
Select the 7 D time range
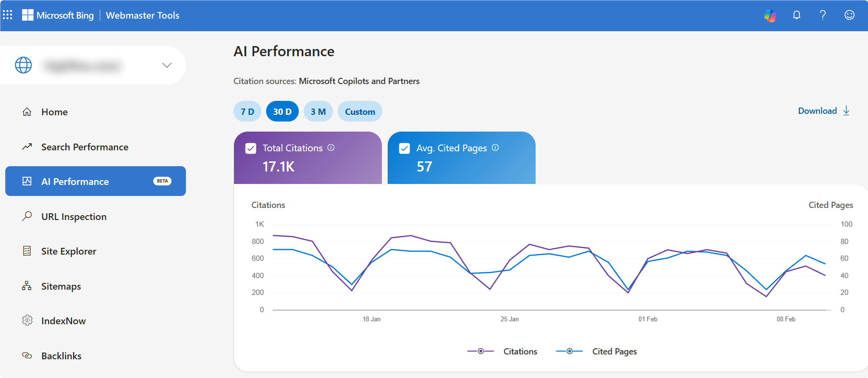point(247,111)
